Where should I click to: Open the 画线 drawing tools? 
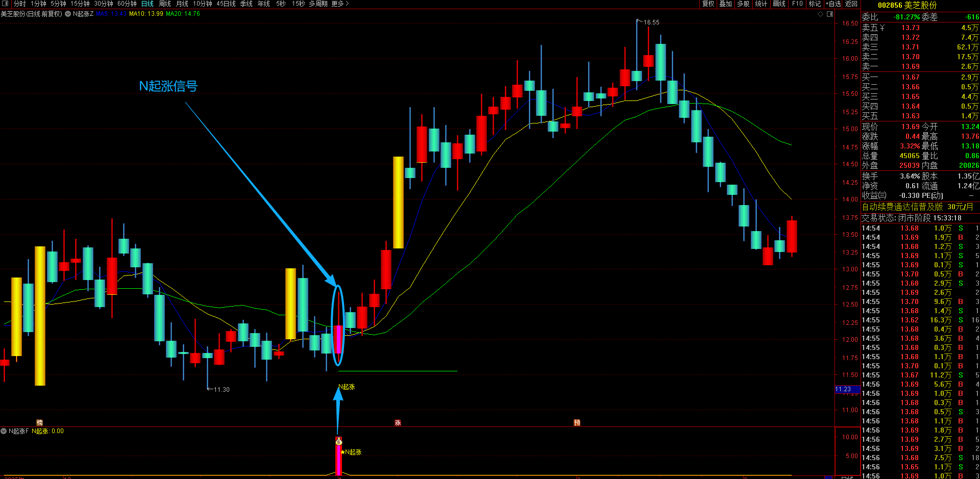[x=779, y=4]
